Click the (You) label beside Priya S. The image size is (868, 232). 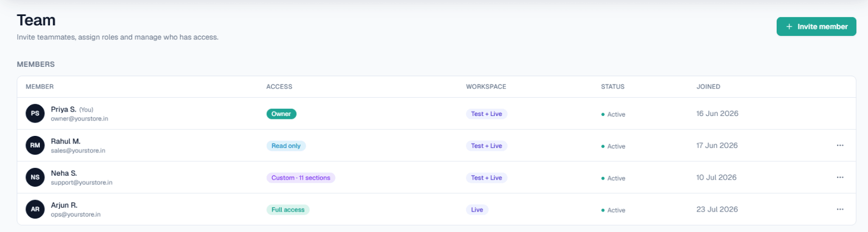tap(87, 110)
